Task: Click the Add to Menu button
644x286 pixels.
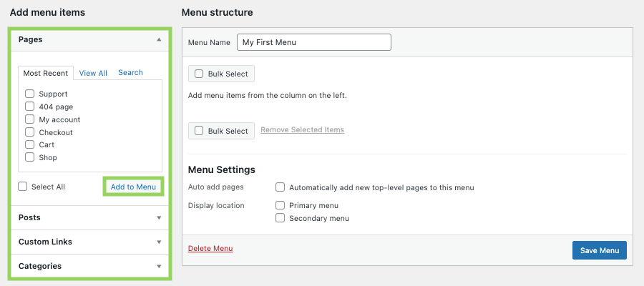Action: 133,187
